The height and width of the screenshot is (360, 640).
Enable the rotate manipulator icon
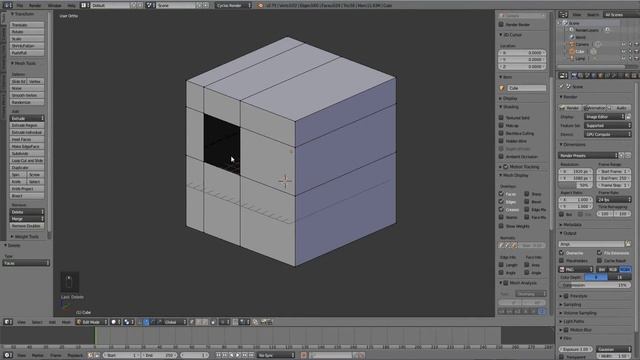(152, 322)
